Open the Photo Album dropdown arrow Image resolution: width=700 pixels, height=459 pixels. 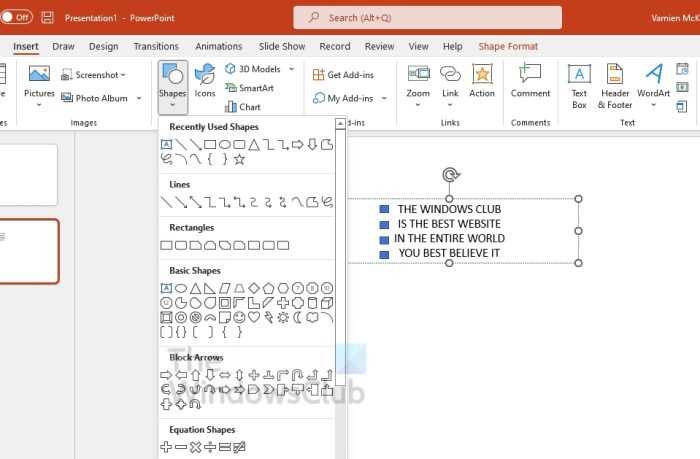(x=139, y=98)
